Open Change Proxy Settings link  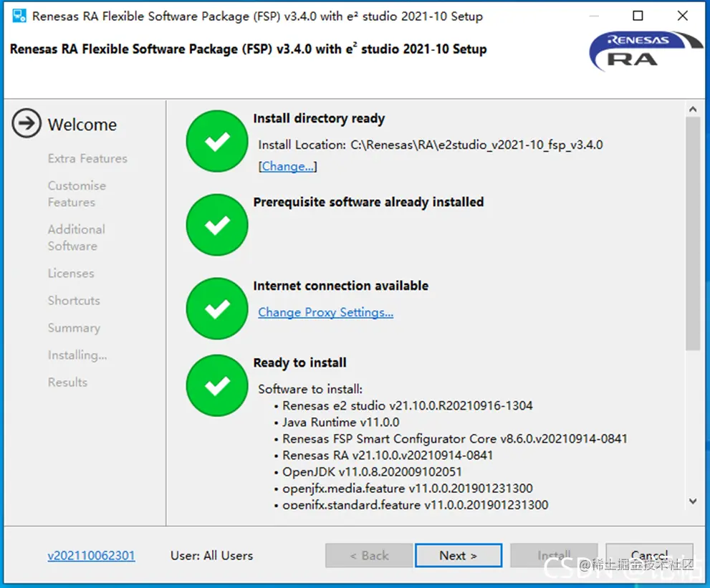[x=325, y=312]
